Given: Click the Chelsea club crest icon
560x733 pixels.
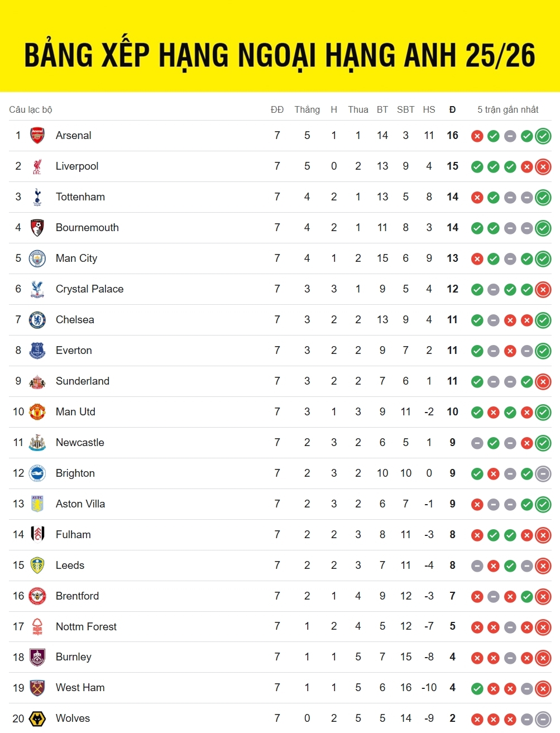Looking at the screenshot, I should coord(37,320).
